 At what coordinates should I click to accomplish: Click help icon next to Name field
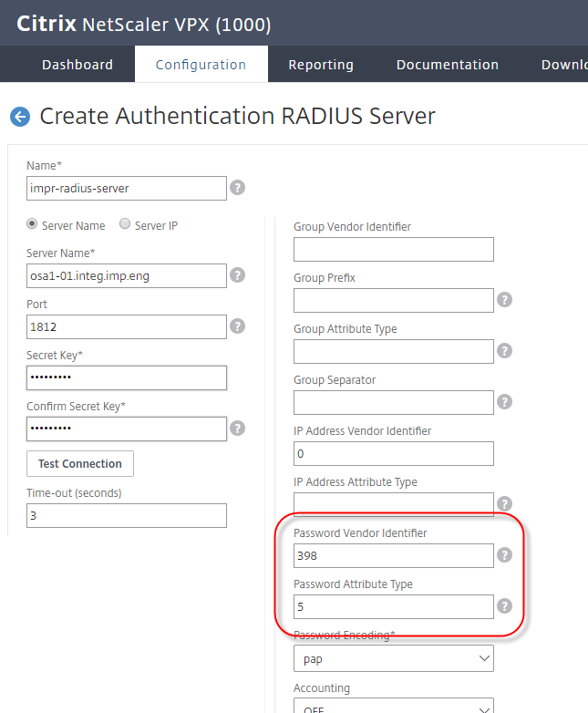pyautogui.click(x=237, y=188)
